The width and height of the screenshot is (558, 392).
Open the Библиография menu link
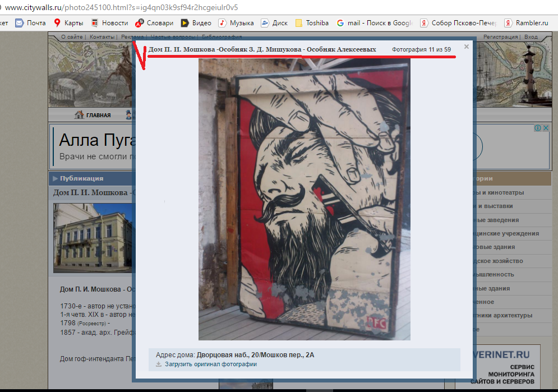[222, 36]
